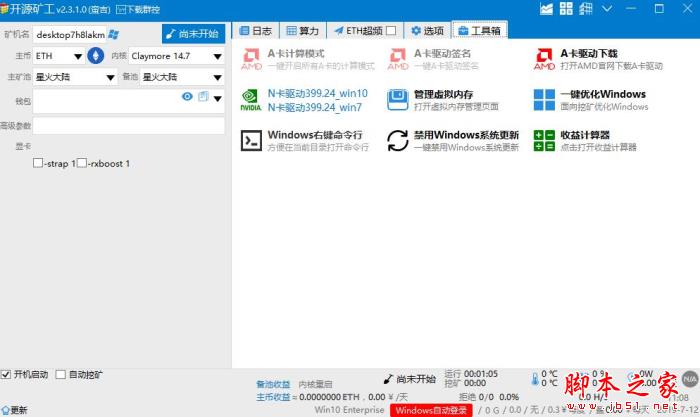Click inside the 高级参数 input field
Viewport: 700px width, 417px height.
129,125
